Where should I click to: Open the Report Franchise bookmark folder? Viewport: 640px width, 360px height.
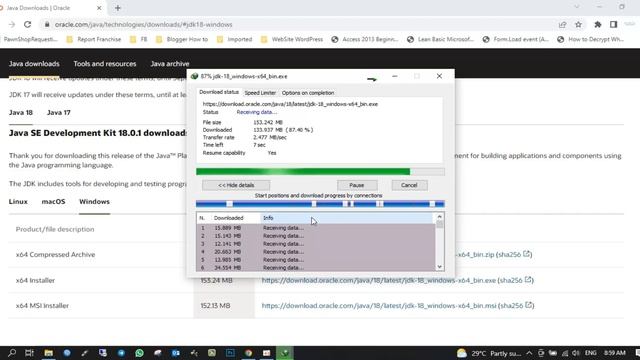coord(94,39)
